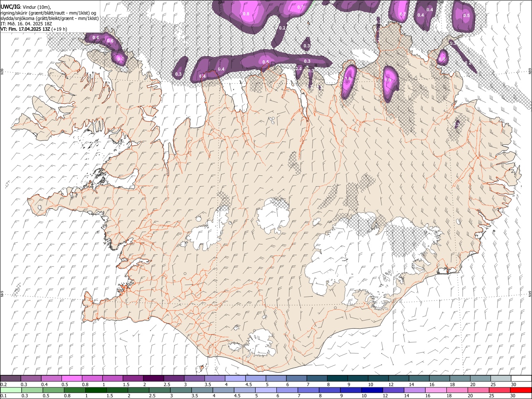Image resolution: width=532 pixels, height=399 pixels.
Task: Click the 'Vindur (10m)' title text
Action: [36, 7]
